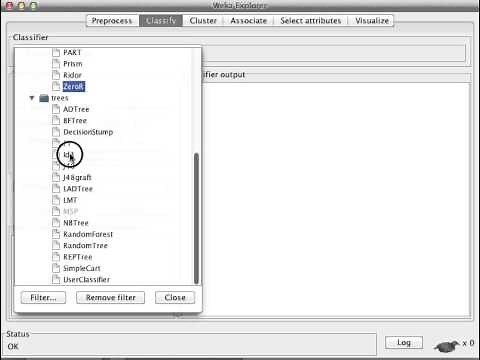This screenshot has height=360, width=480.
Task: Close the classifier chooser popup
Action: tap(175, 297)
